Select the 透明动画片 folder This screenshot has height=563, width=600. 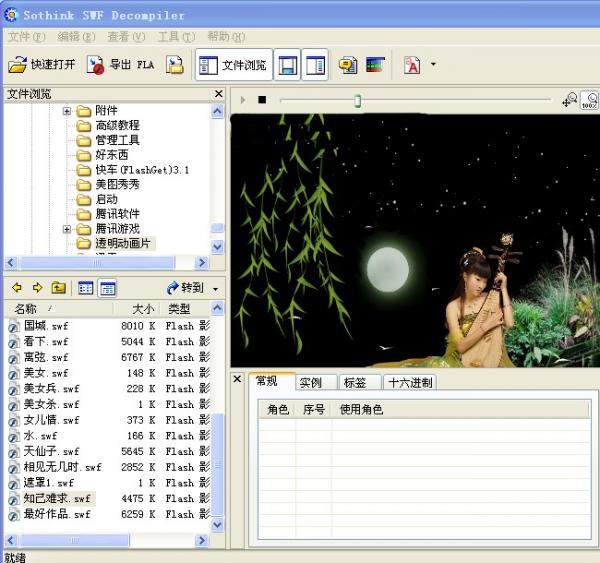tap(122, 243)
